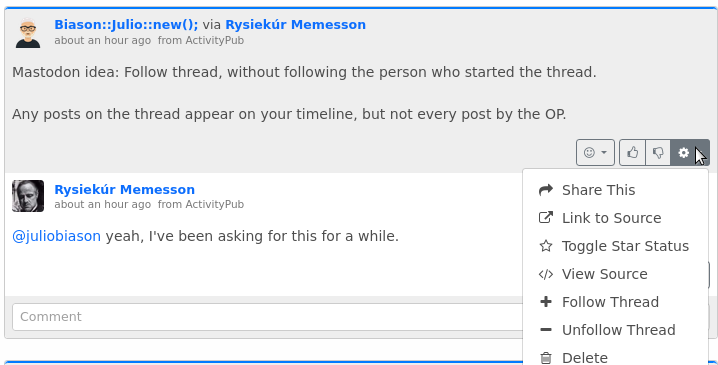Screen dimensions: 718x365
Task: Click Julio's cartoon avatar thumbnail
Action: pyautogui.click(x=28, y=33)
